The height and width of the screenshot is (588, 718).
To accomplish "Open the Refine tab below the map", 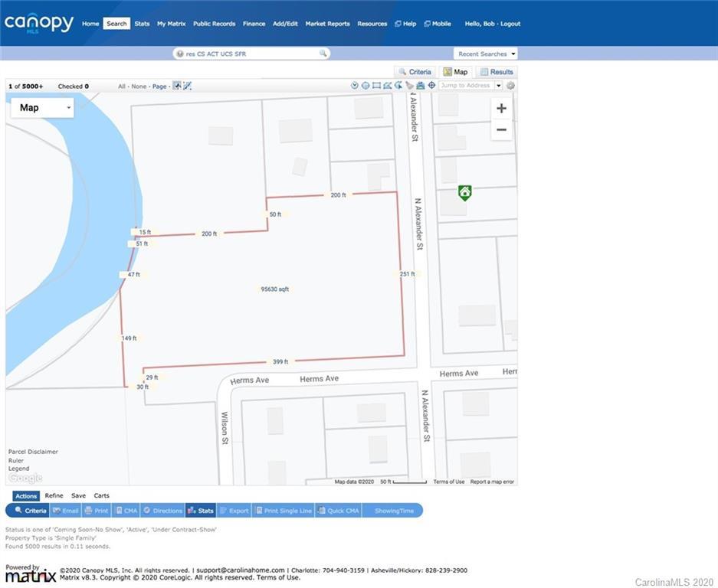I will coord(54,496).
